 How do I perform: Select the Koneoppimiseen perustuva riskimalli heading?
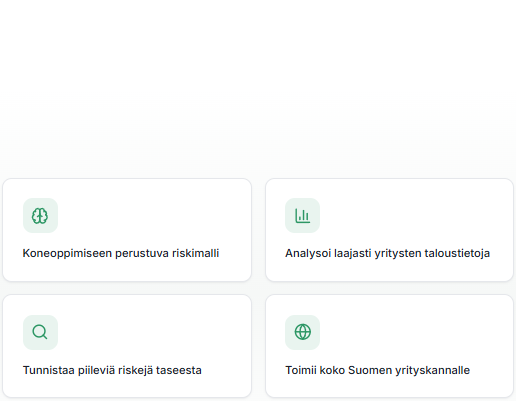click(x=121, y=253)
